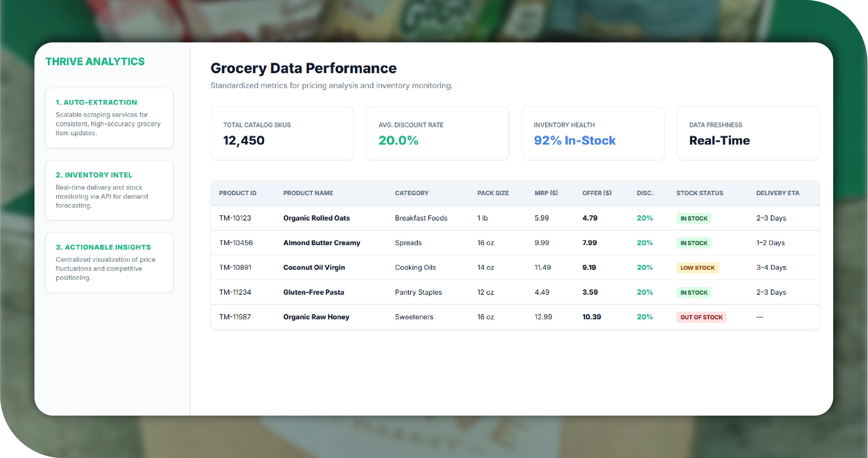Select the Organic Rolled Oats product name
Screen dimensions: 868x458
(316, 218)
